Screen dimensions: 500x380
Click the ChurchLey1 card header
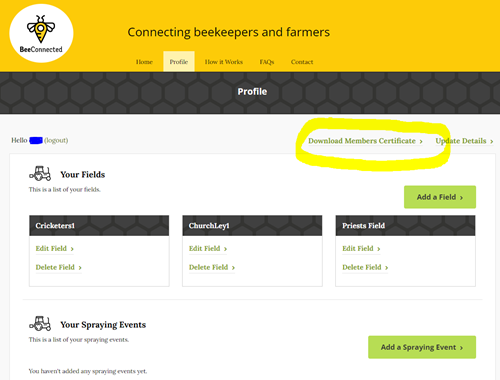point(252,226)
